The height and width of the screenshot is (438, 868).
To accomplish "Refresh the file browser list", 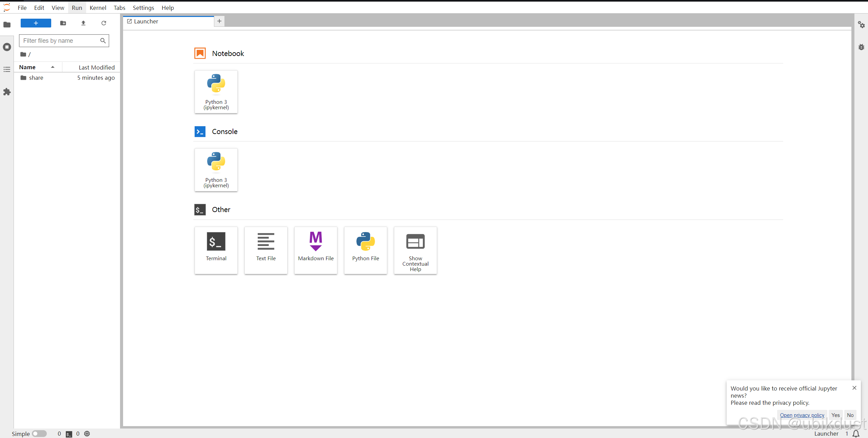I will click(x=104, y=23).
